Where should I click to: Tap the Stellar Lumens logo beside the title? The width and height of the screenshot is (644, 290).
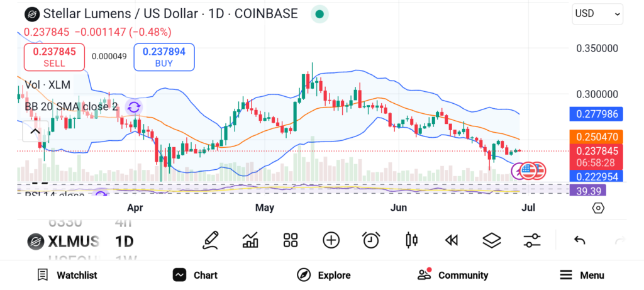(31, 14)
